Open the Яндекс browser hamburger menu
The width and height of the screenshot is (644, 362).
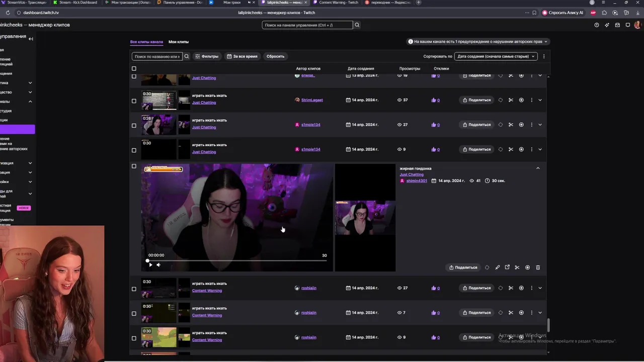click(x=603, y=3)
